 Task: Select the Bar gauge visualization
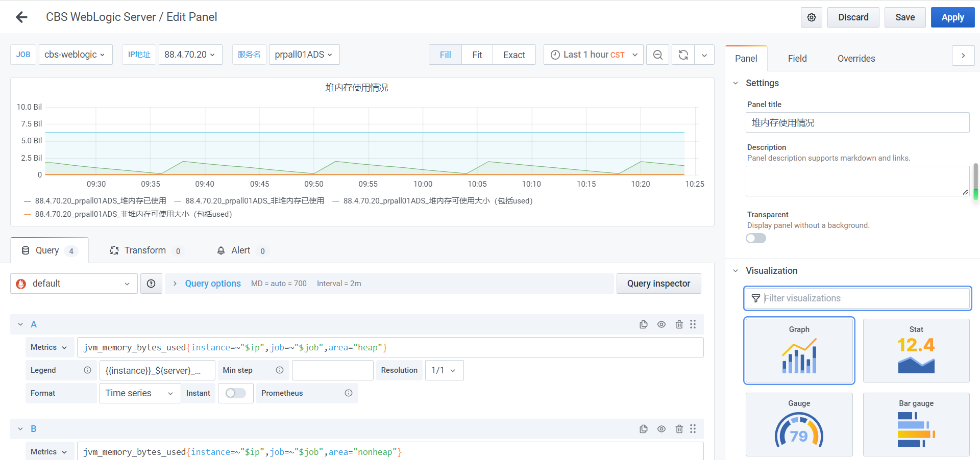click(x=916, y=424)
